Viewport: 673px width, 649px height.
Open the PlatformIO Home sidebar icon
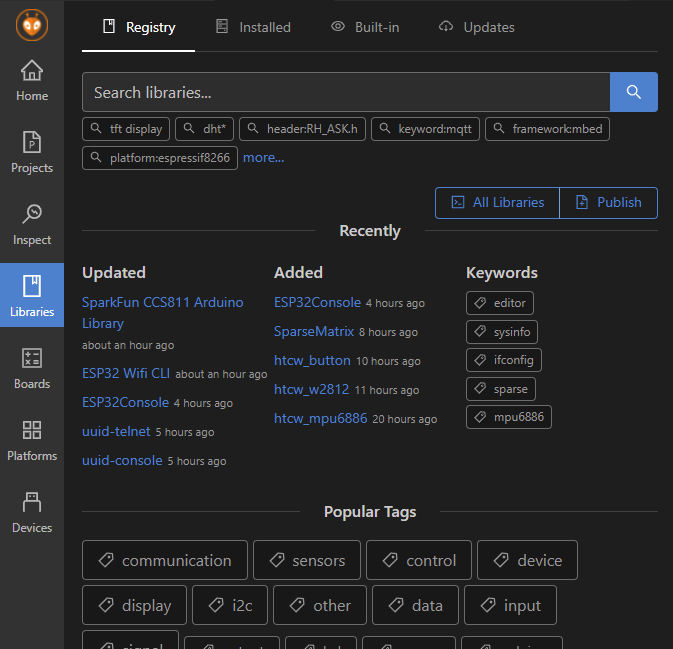point(32,81)
